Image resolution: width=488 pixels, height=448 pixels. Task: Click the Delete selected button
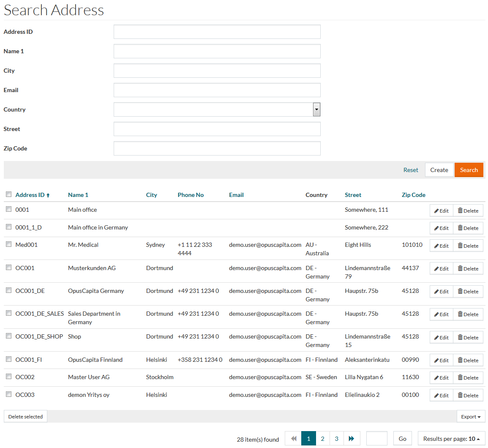click(25, 417)
